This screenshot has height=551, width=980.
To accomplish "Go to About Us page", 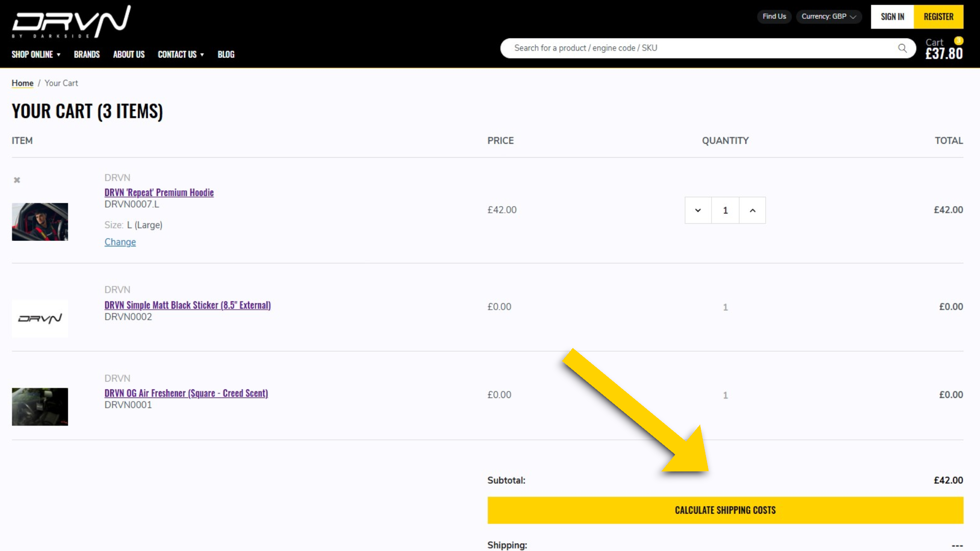I will pos(129,54).
